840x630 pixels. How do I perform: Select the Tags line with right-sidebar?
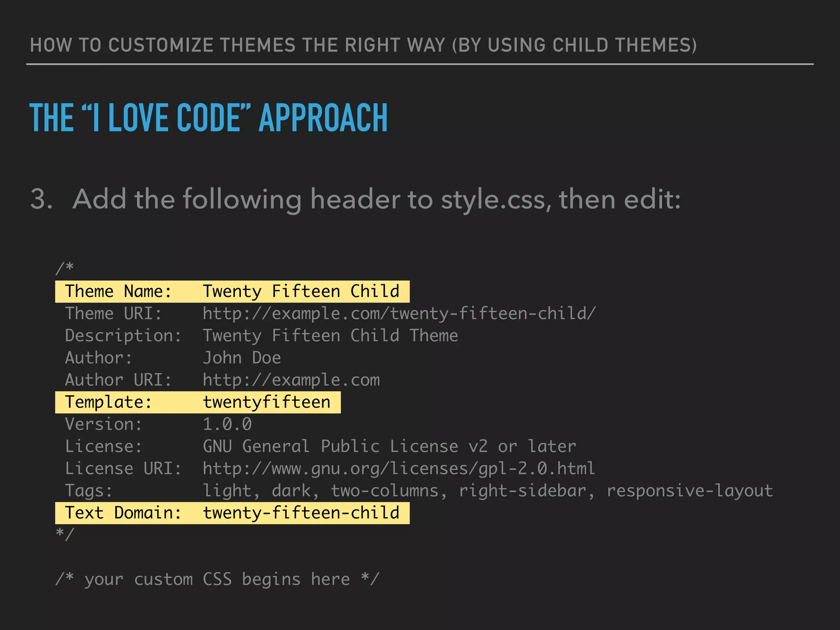[419, 491]
